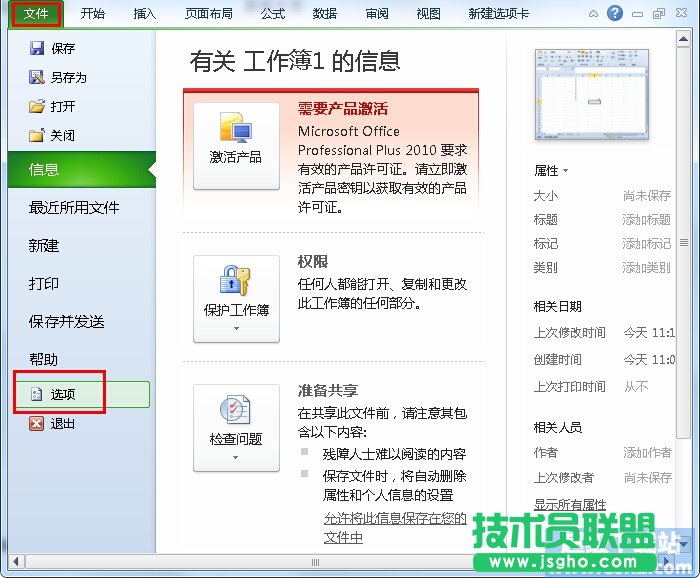700x578 pixels.
Task: Click the red Exit icon
Action: 37,424
